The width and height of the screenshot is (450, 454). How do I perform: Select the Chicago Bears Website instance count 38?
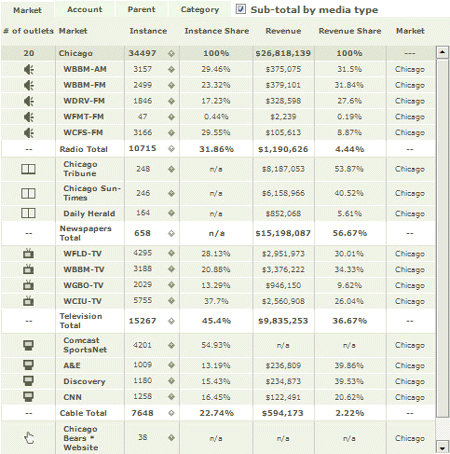[143, 437]
